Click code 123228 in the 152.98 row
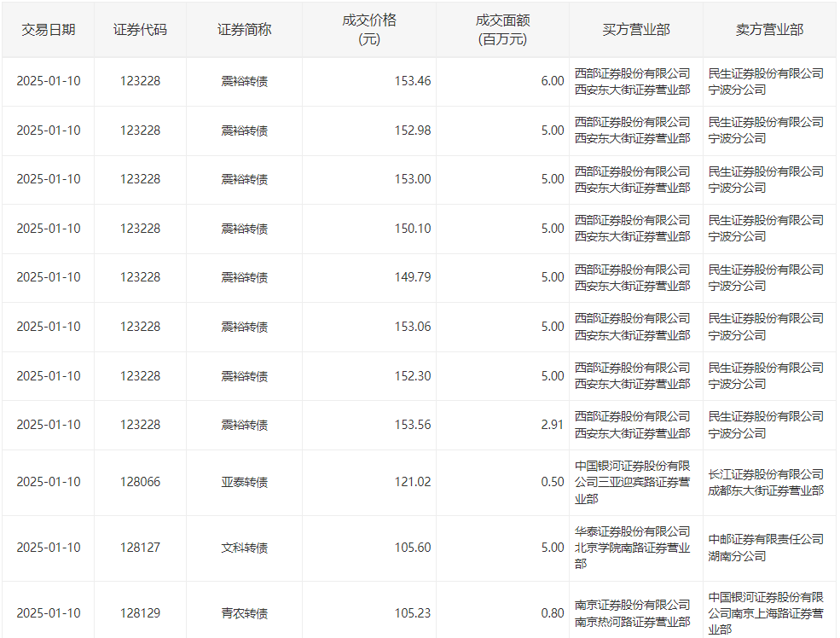 pos(140,130)
